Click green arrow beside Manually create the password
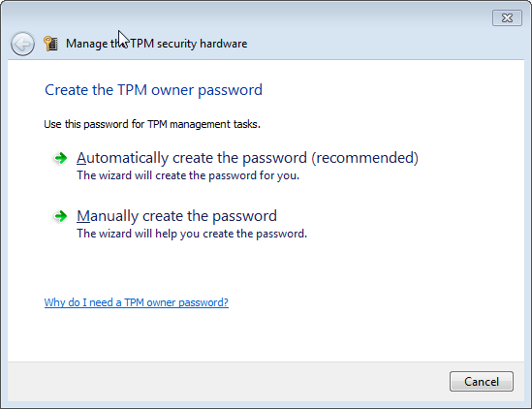Viewport: 532px width, 409px height. (x=61, y=216)
